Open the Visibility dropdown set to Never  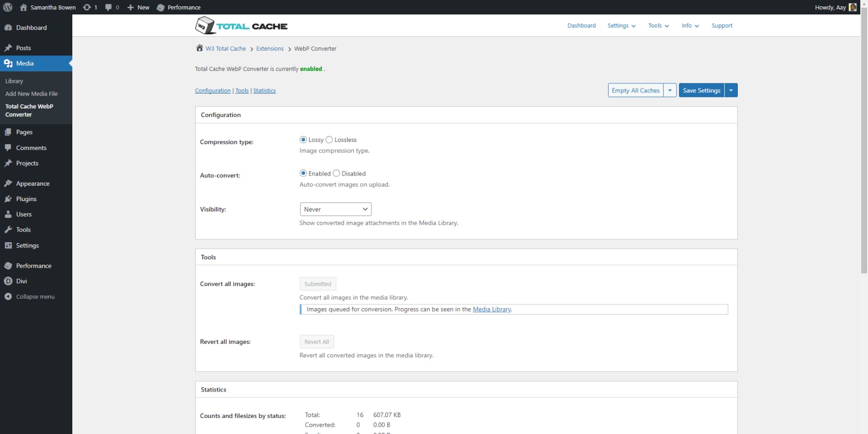[x=335, y=209]
